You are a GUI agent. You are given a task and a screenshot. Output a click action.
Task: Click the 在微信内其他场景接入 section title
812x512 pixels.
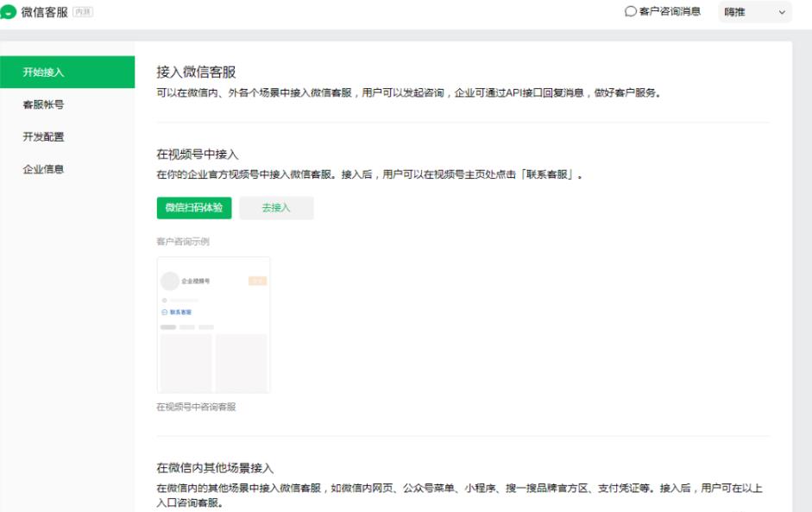pyautogui.click(x=215, y=468)
